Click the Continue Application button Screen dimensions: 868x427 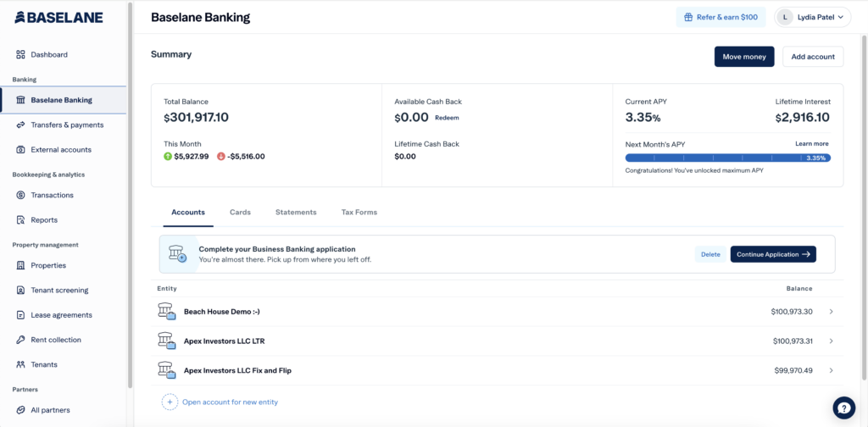coord(773,254)
